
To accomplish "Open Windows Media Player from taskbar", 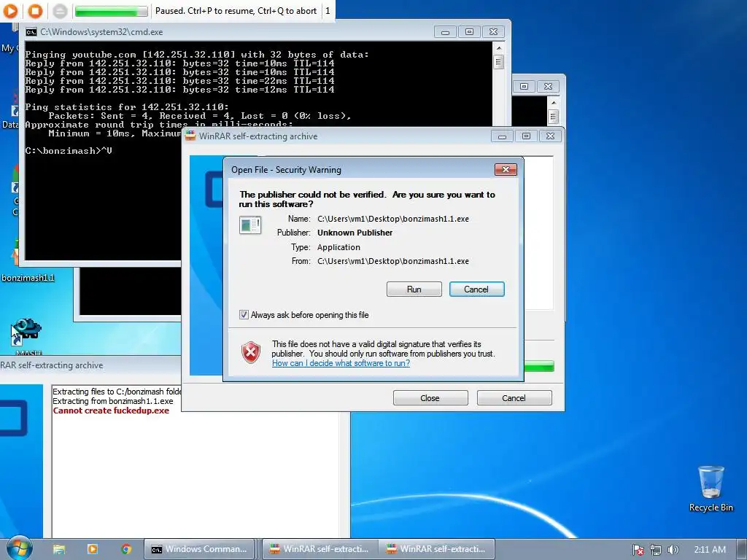I will click(x=93, y=549).
